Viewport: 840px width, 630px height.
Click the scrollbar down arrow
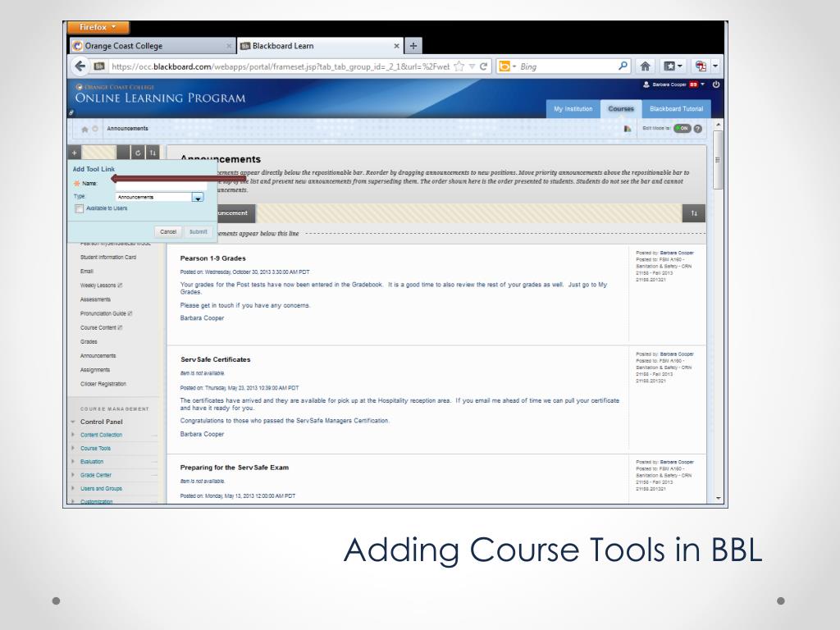pyautogui.click(x=718, y=498)
